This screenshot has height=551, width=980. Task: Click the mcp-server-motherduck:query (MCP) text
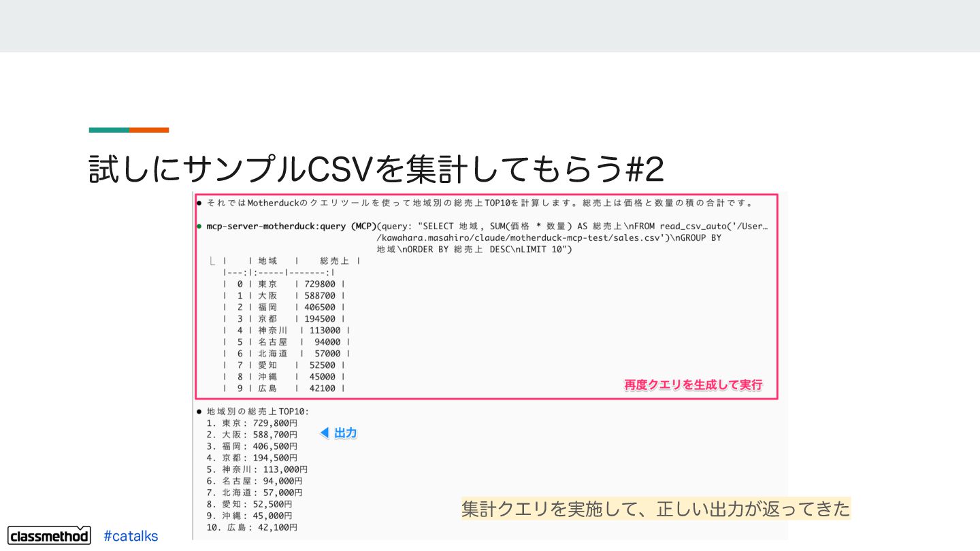[x=291, y=227]
